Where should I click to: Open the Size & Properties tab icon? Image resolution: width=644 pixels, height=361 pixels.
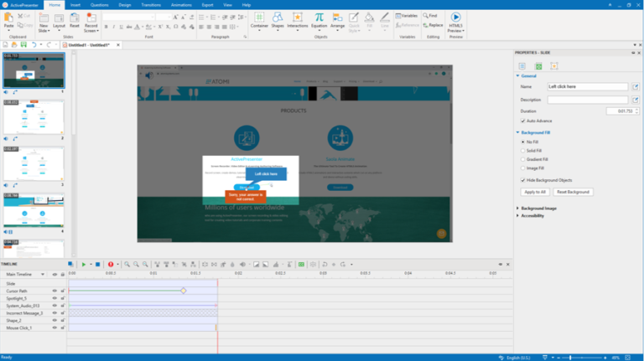[538, 66]
